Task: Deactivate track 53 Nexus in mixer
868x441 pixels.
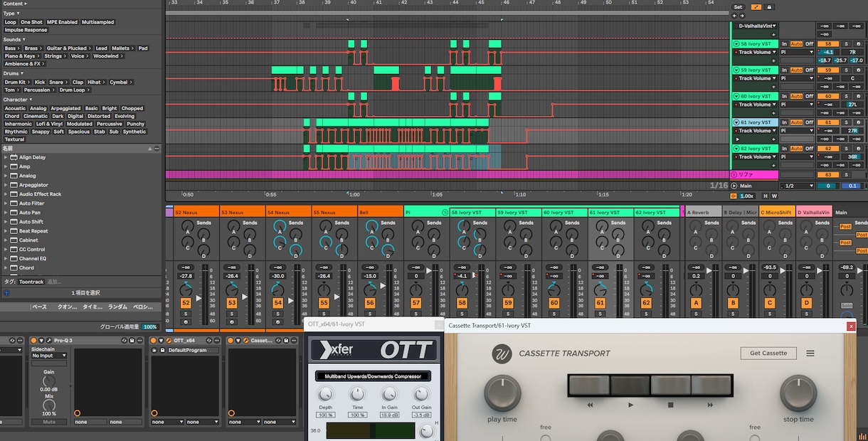Action: point(232,303)
